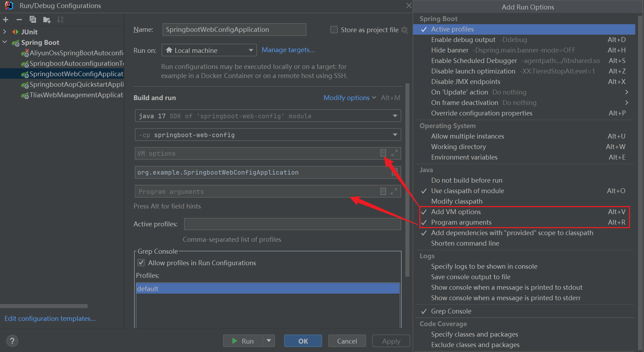
Task: Choose Override configuration properties
Action: pyautogui.click(x=524, y=113)
